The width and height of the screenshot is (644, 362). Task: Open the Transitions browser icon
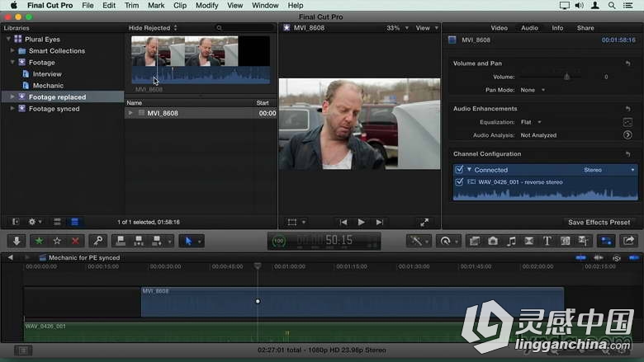(x=529, y=241)
